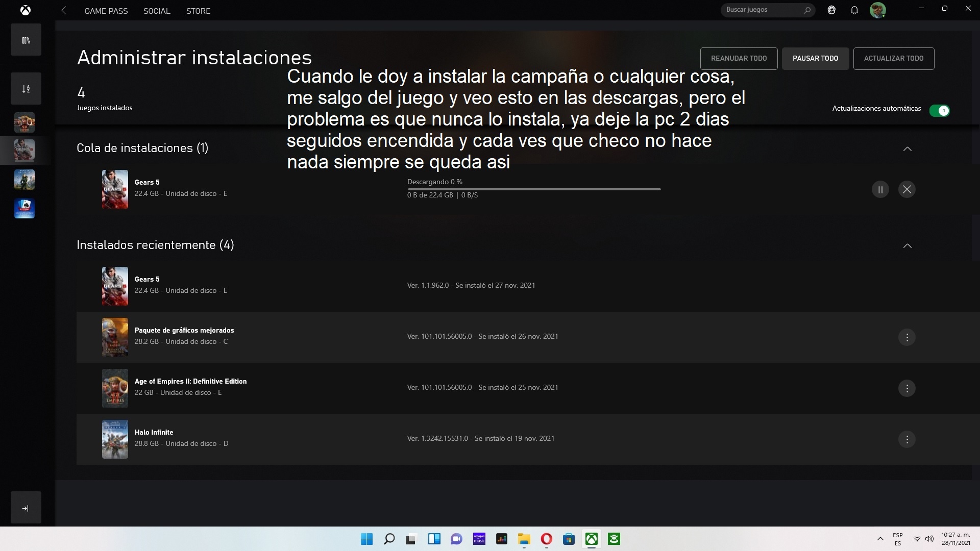
Task: Open Amazon Music on taskbar
Action: (479, 539)
